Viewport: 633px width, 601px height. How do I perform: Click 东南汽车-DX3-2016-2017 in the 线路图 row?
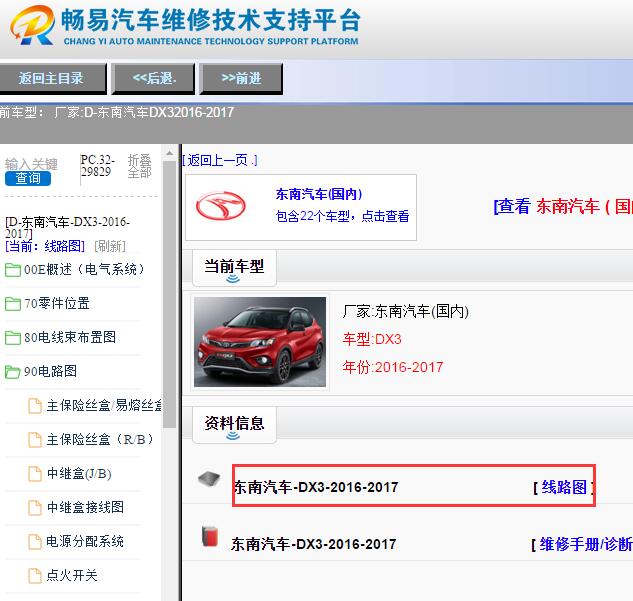coord(316,487)
